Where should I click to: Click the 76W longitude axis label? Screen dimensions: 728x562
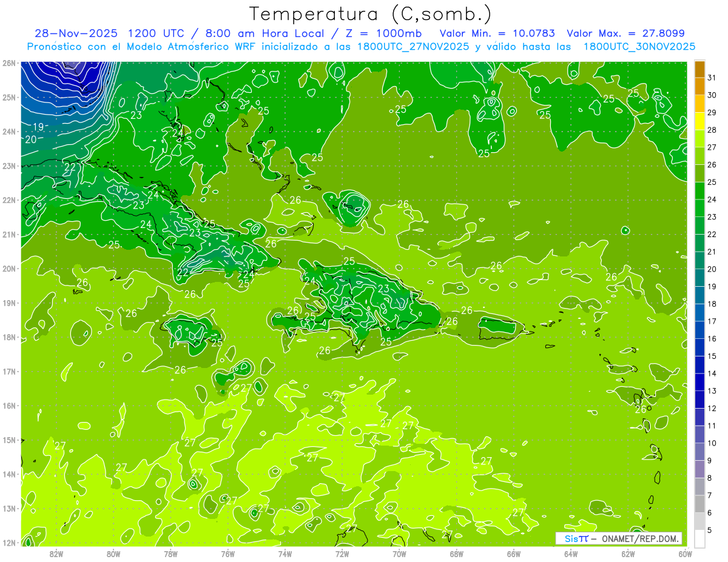[227, 554]
